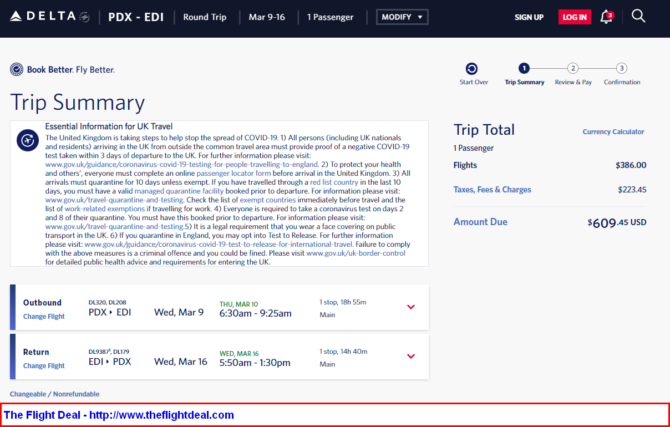The image size is (670, 427).
Task: Click the Start Over circular arrow icon
Action: coord(472,68)
